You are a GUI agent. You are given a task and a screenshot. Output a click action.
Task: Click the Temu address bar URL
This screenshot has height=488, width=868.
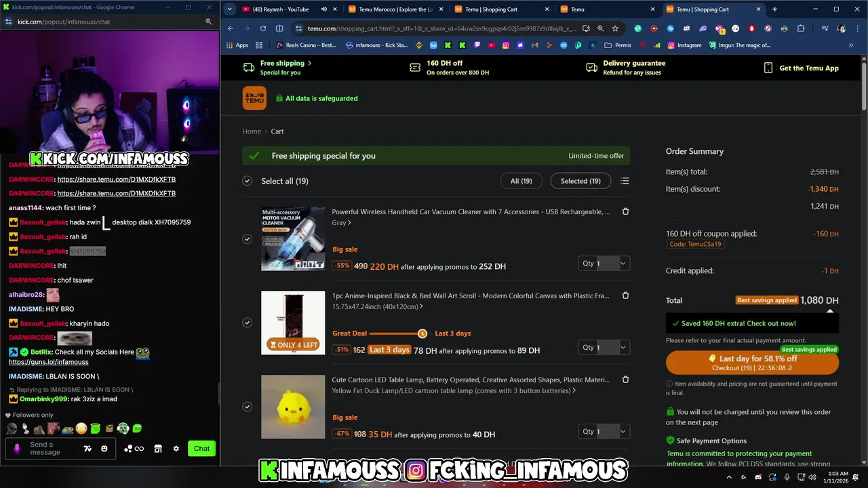(x=441, y=28)
